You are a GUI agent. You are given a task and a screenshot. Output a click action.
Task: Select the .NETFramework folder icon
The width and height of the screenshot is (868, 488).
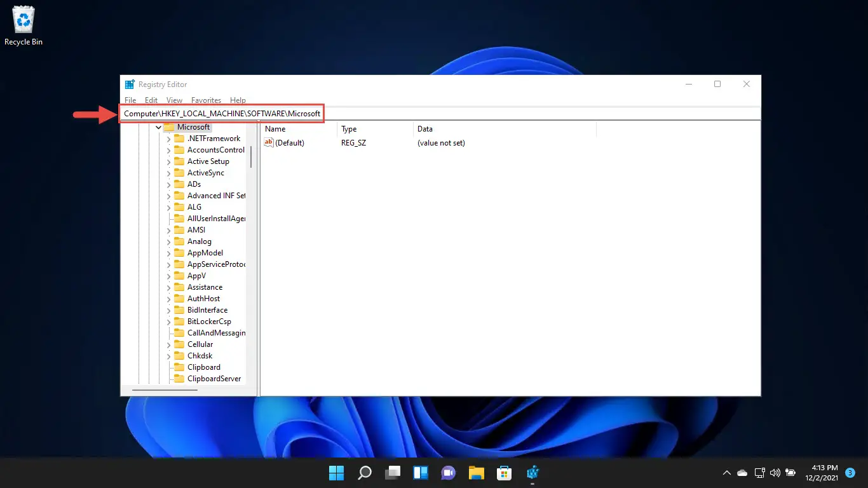(179, 139)
